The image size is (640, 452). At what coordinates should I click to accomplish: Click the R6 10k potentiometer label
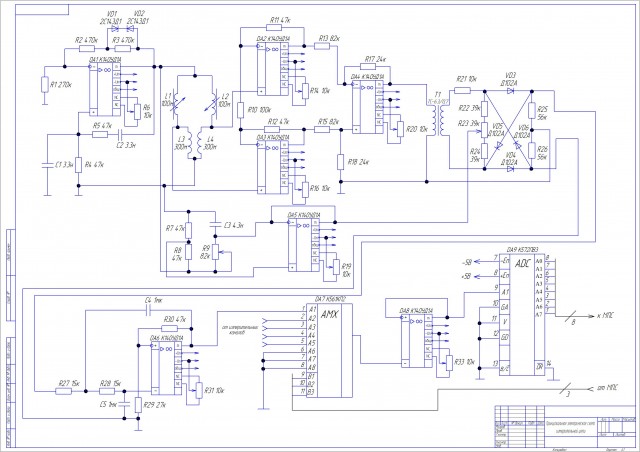pos(147,111)
